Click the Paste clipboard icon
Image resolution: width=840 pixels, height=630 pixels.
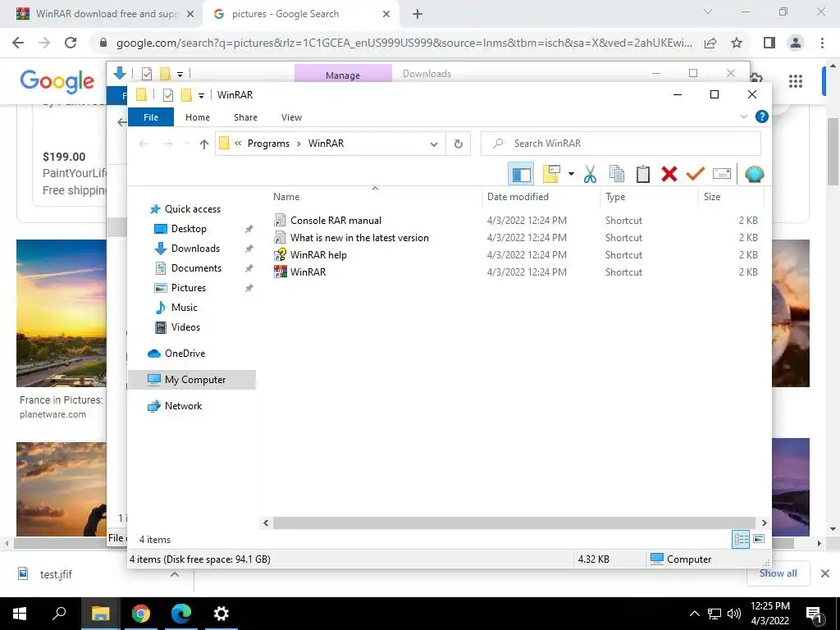(x=643, y=174)
